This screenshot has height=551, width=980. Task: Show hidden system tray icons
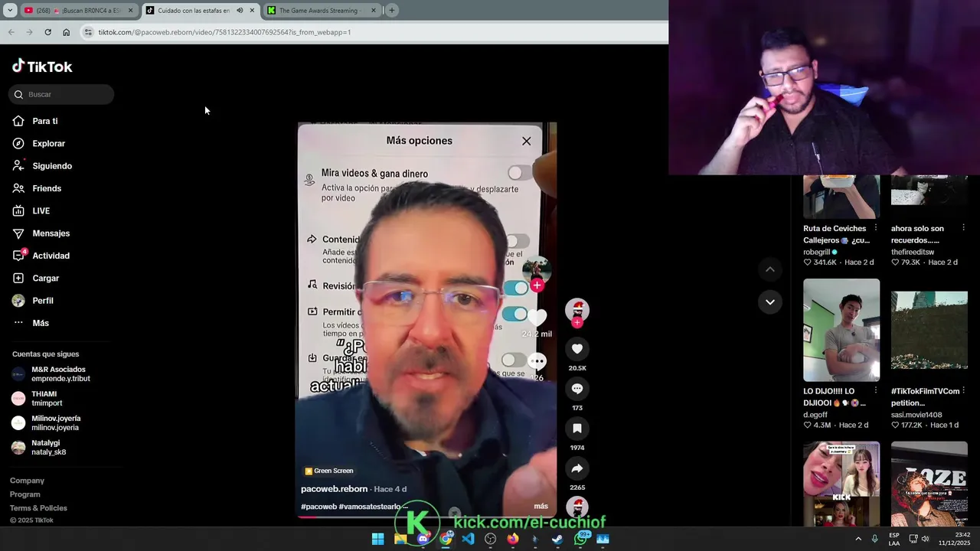click(857, 539)
